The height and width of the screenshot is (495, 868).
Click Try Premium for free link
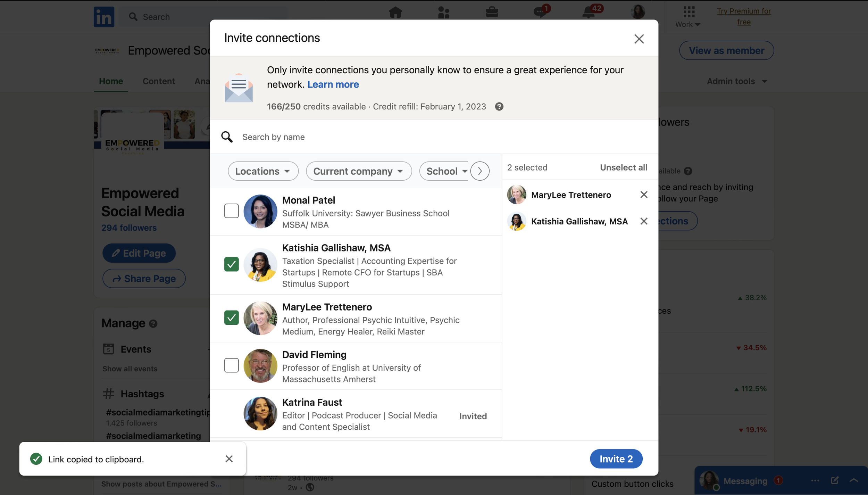point(744,16)
